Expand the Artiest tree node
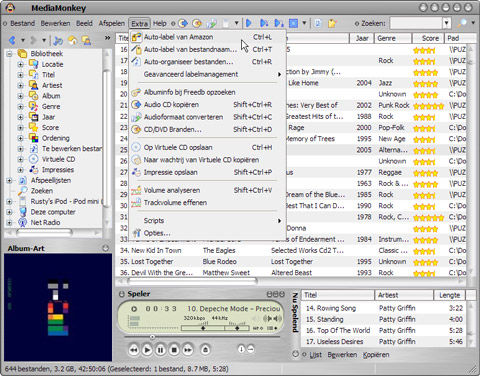Screen dimensions: 480x376 click(x=20, y=85)
